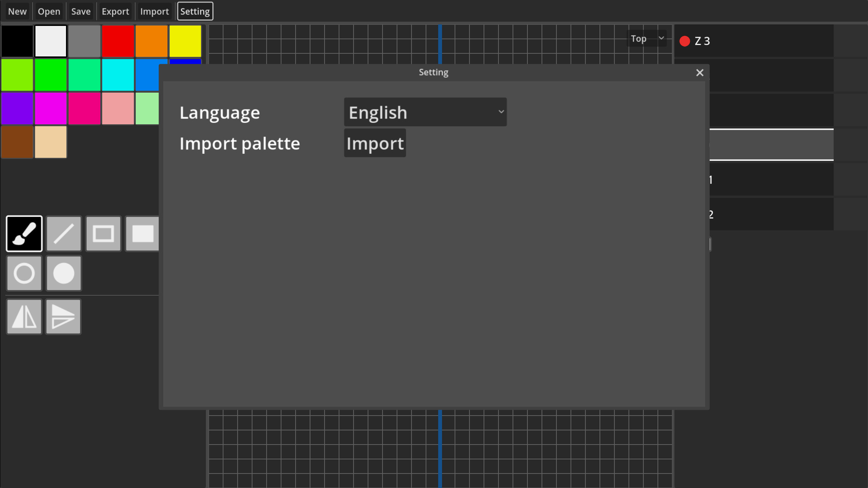This screenshot has height=488, width=868.
Task: Select the outlined Rectangle tool
Action: [103, 233]
